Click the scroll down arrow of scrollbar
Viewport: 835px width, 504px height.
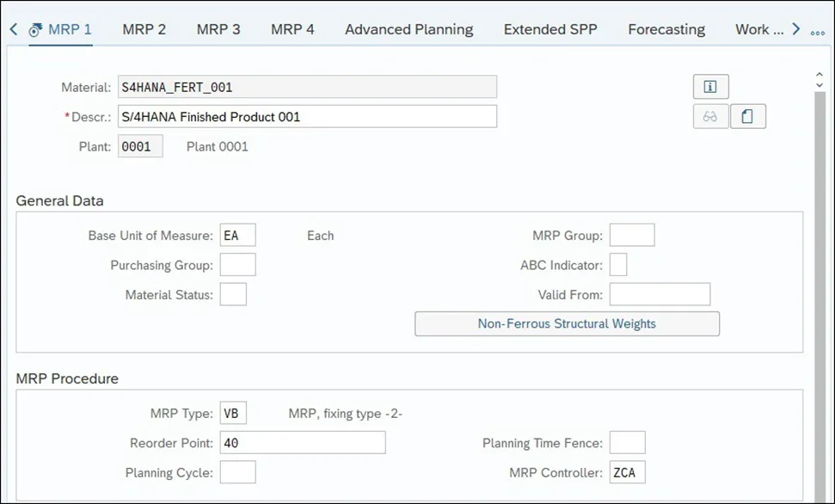pyautogui.click(x=819, y=86)
